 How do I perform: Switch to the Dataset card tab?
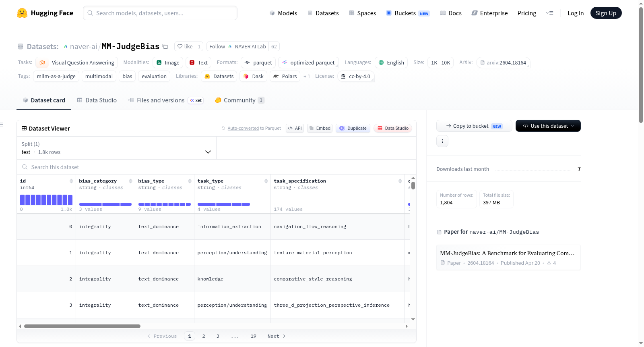pyautogui.click(x=44, y=100)
